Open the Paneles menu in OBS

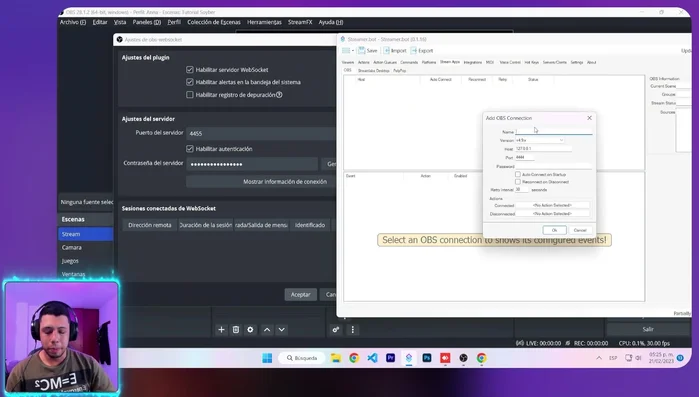coord(147,22)
